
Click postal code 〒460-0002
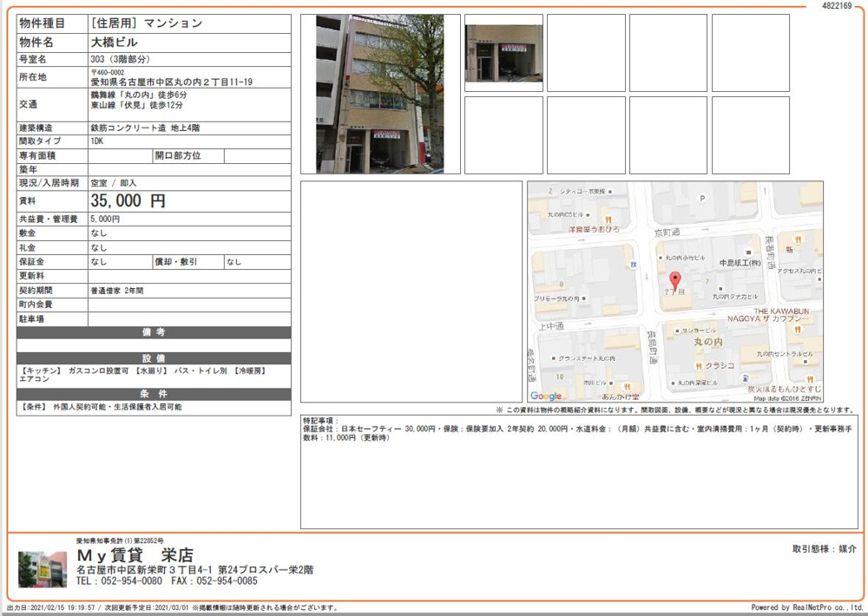point(108,73)
